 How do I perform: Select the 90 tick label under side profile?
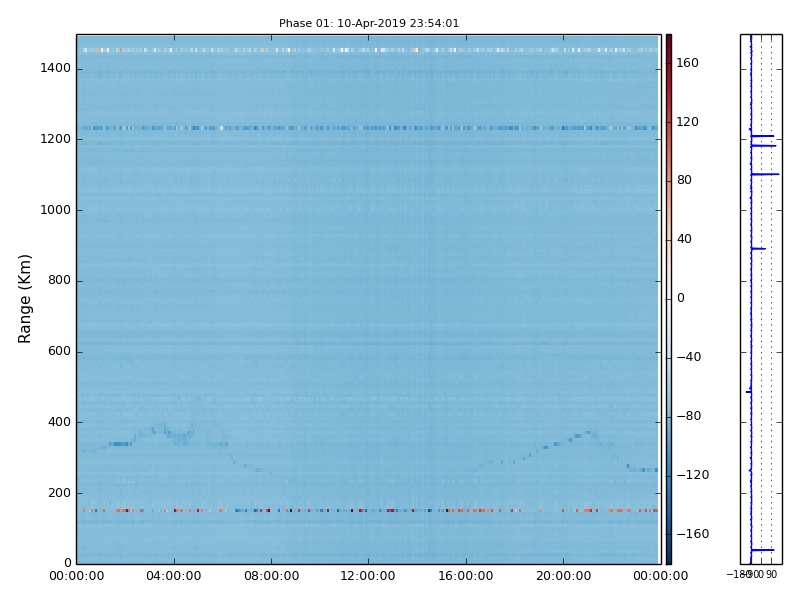[x=771, y=574]
